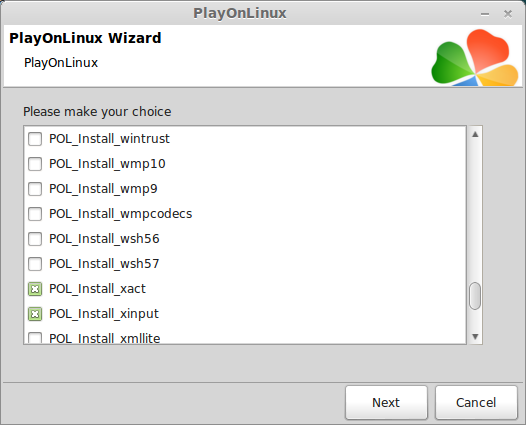This screenshot has height=425, width=526.
Task: Select the POL_Install_wmpcodecs list label
Action: pyautogui.click(x=120, y=214)
